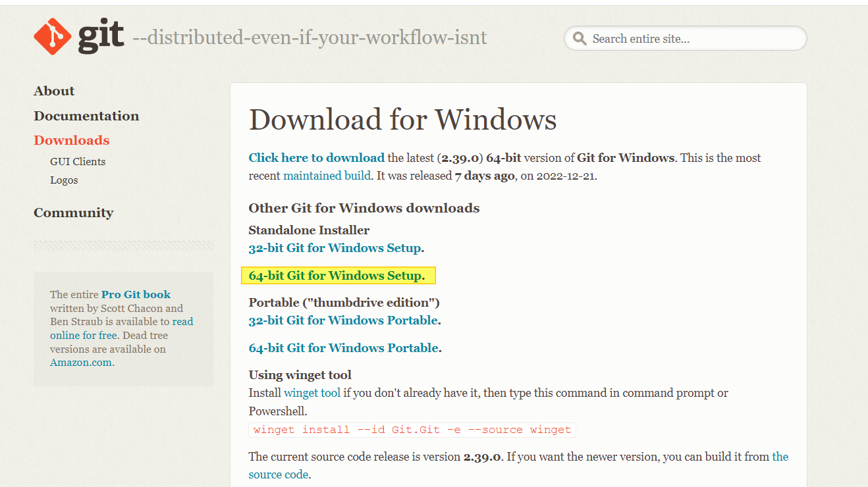Screen dimensions: 868x487
Task: Open the 'maintained build' link
Action: coord(327,176)
